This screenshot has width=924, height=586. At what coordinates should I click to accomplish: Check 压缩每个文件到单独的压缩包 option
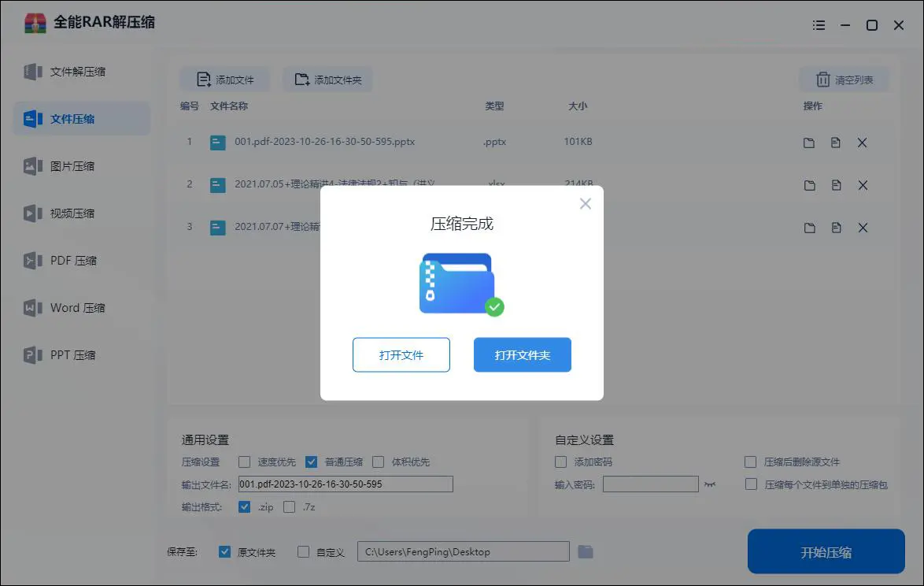[x=751, y=484]
